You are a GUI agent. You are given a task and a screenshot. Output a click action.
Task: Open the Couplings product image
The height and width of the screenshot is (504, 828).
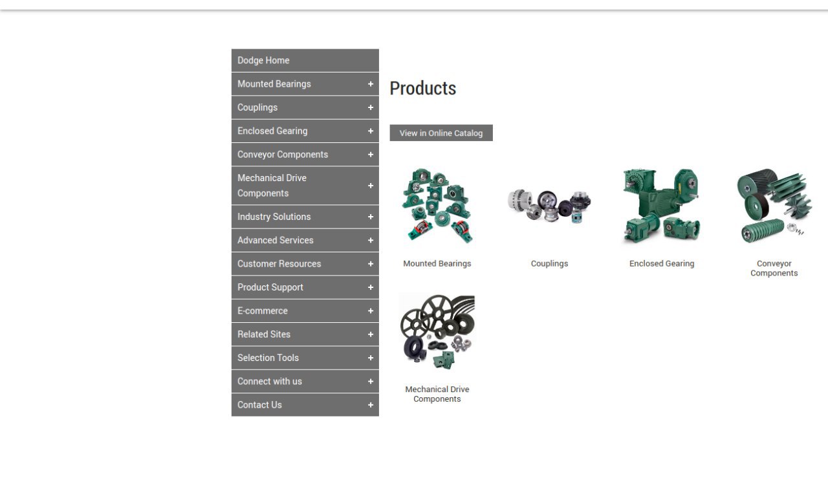pos(550,206)
